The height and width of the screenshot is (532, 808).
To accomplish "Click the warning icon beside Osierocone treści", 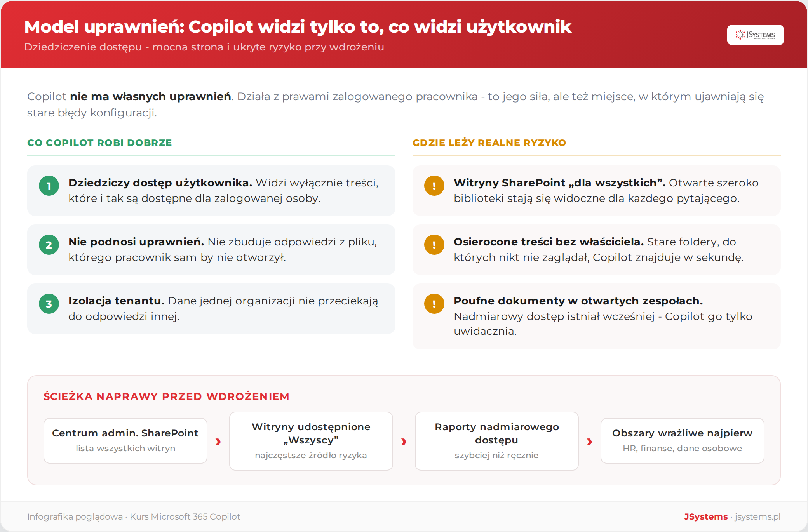I will tap(434, 245).
